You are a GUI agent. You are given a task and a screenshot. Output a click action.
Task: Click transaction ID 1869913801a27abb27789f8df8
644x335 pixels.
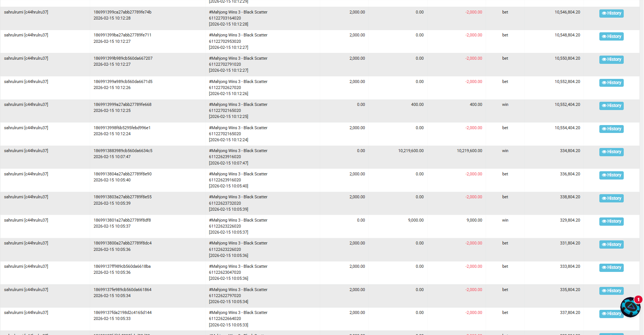tap(122, 220)
